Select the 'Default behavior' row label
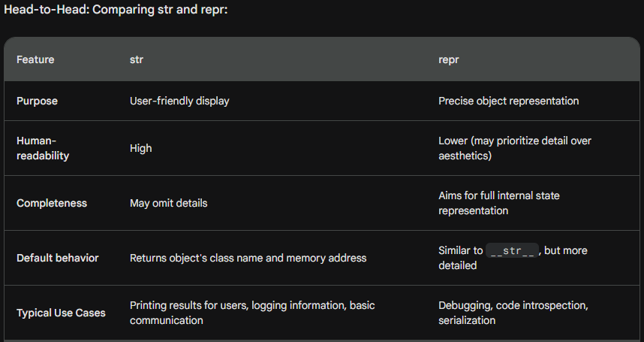This screenshot has height=342, width=644. 58,258
